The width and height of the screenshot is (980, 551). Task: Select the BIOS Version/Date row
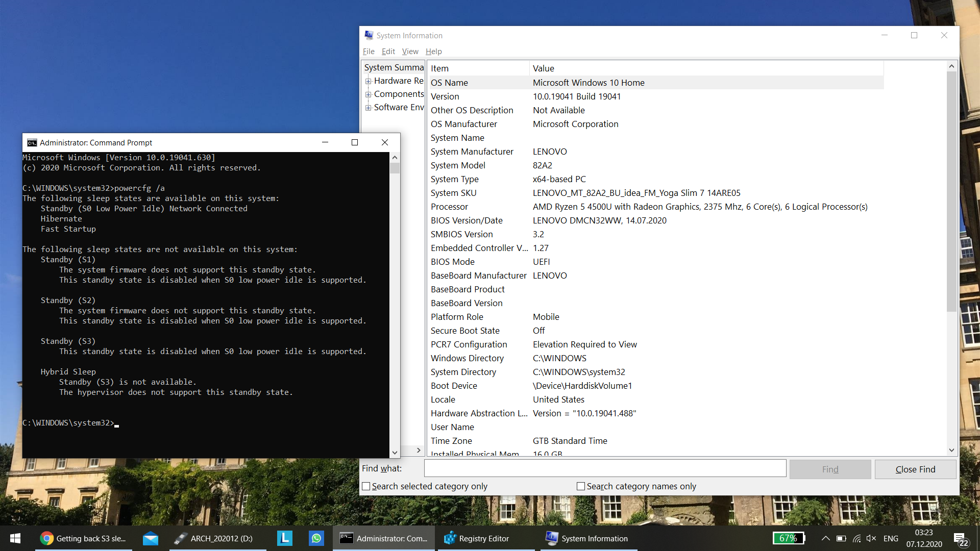point(656,220)
